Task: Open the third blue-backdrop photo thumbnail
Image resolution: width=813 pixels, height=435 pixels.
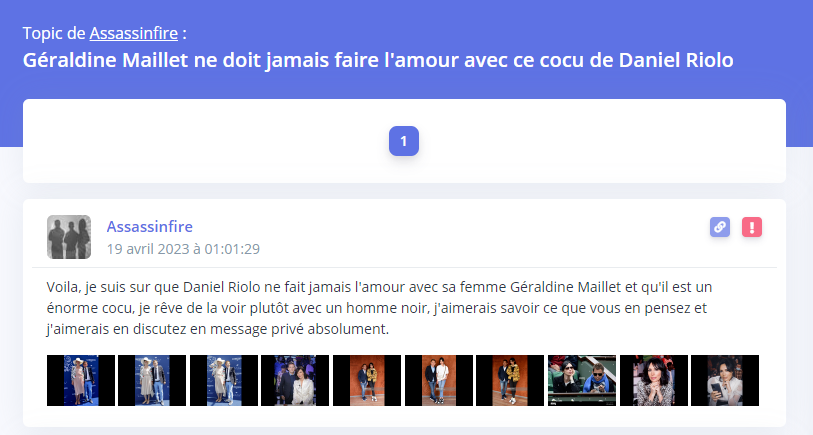Action: coord(224,381)
